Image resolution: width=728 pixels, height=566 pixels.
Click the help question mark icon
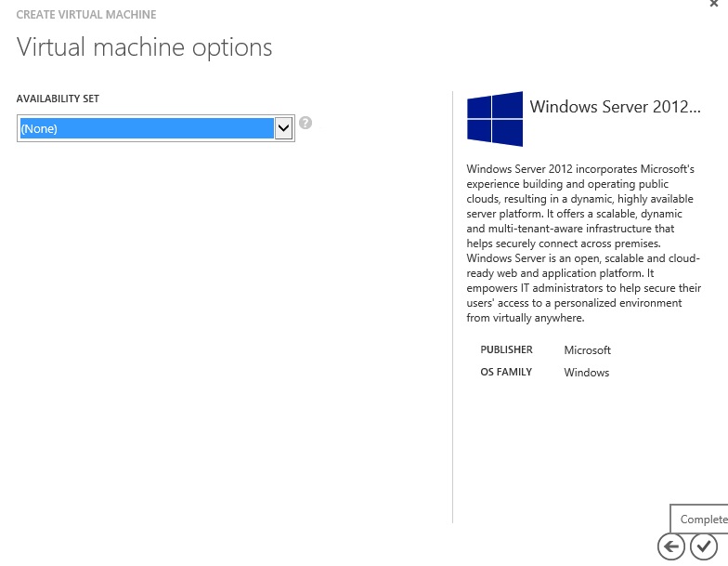point(305,123)
